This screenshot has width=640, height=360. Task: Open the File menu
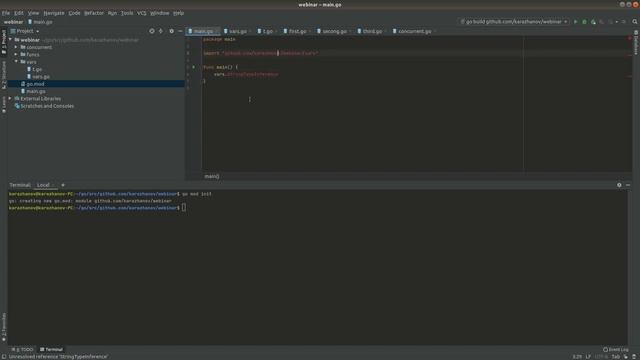[6, 13]
